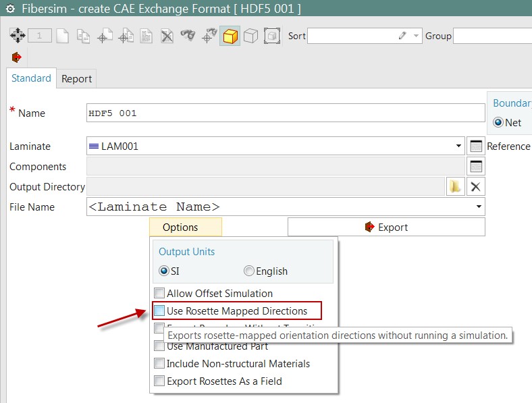Open the File Name dropdown arrow

(479, 207)
